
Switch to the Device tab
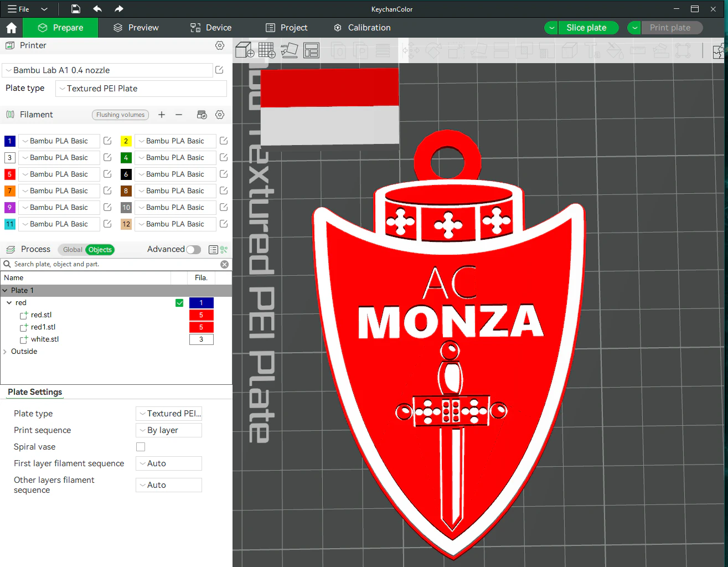211,28
